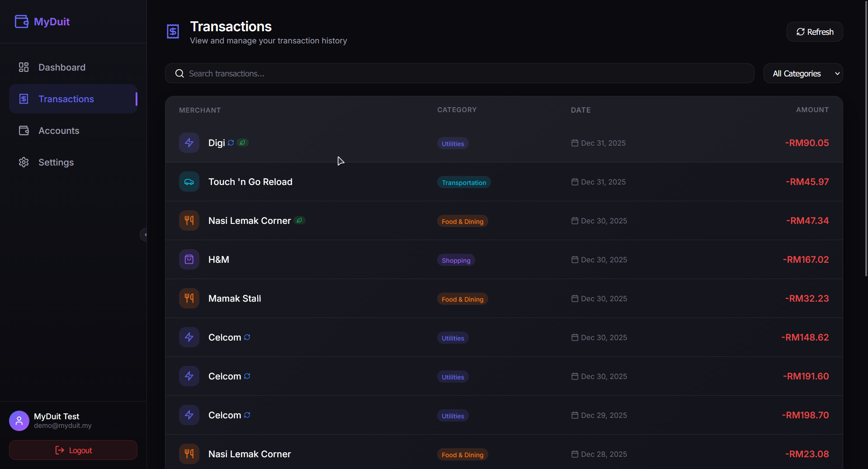Click the Search transactions field

[x=459, y=73]
